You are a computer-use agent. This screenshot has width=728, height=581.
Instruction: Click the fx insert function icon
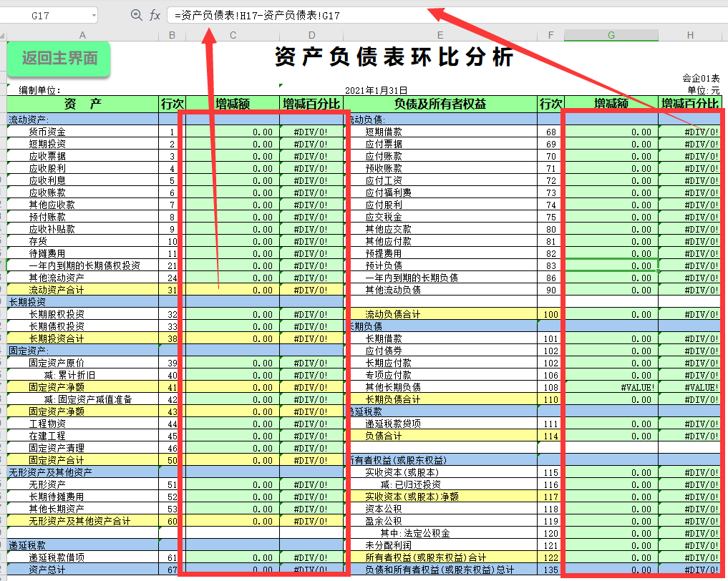click(155, 15)
